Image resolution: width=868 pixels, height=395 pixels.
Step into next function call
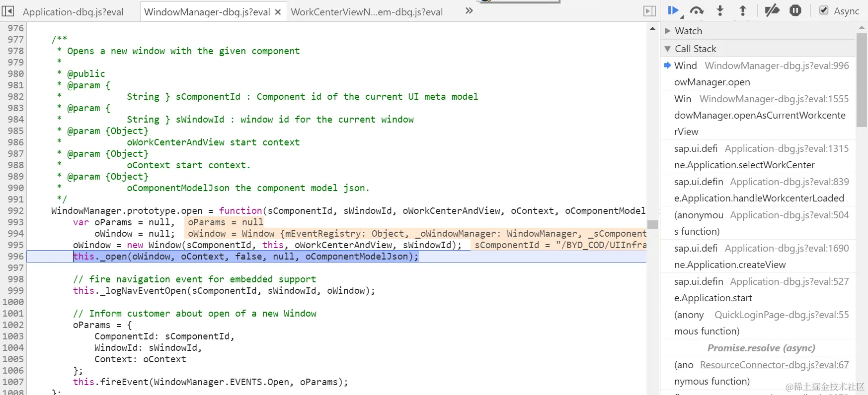point(720,10)
